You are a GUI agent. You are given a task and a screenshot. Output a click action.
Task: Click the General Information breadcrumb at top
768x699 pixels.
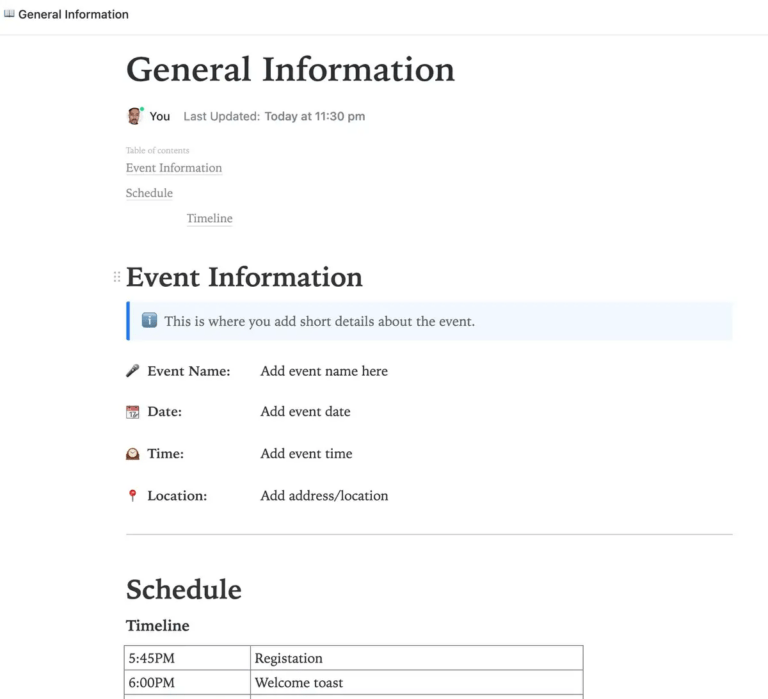[73, 15]
